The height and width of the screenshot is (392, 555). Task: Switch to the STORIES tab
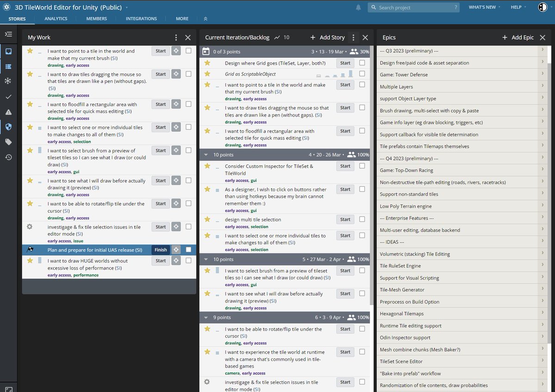coord(17,19)
